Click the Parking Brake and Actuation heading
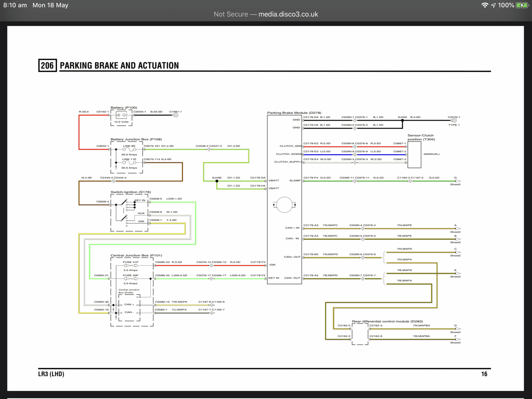Image resolution: width=532 pixels, height=399 pixels. [x=119, y=66]
